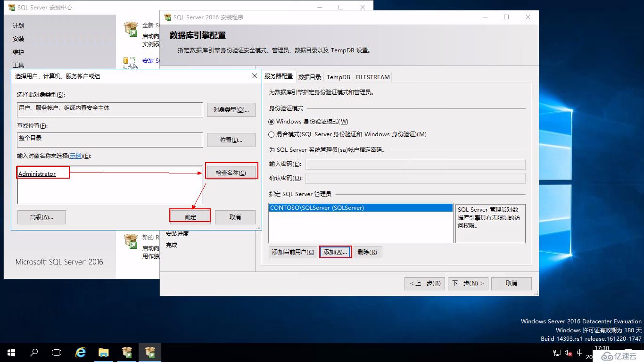Open network status tray icon
This screenshot has width=644, height=362.
(x=557, y=353)
